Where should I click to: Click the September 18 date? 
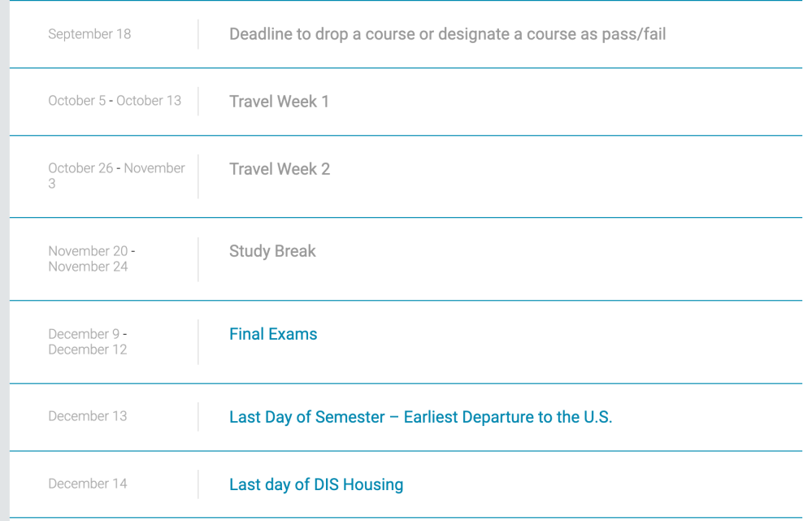coord(89,34)
